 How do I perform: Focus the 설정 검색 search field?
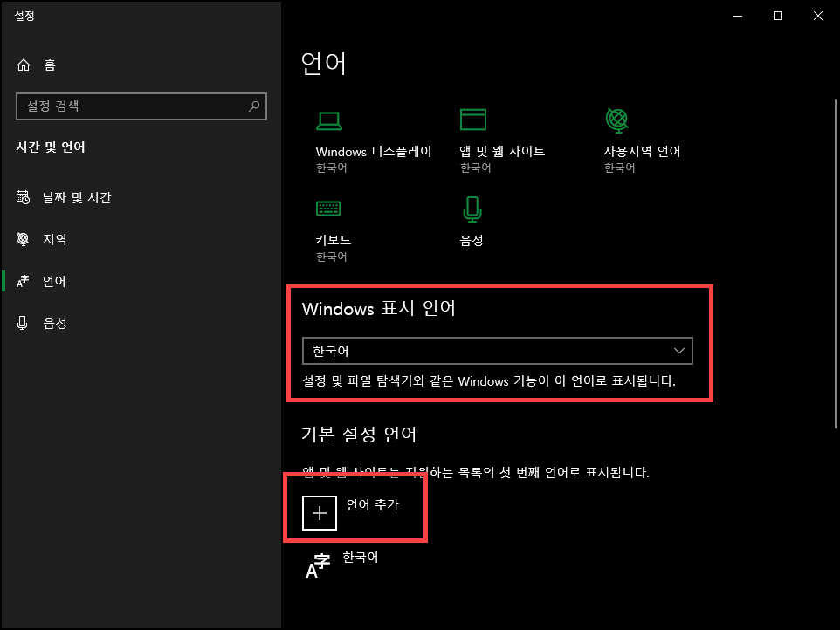point(141,106)
